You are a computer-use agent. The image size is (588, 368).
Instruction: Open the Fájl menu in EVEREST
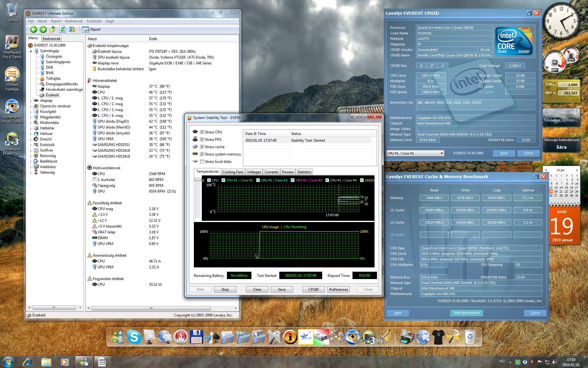31,21
